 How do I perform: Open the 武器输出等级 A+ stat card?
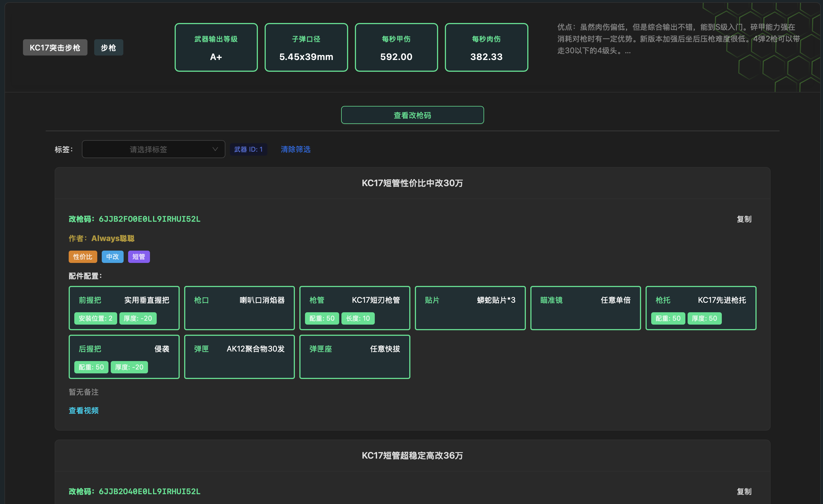(216, 47)
